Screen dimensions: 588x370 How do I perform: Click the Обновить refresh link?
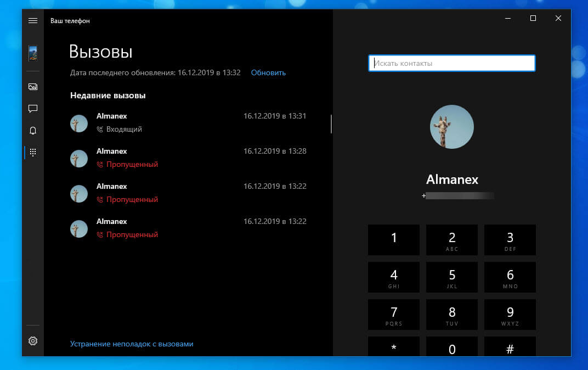268,73
